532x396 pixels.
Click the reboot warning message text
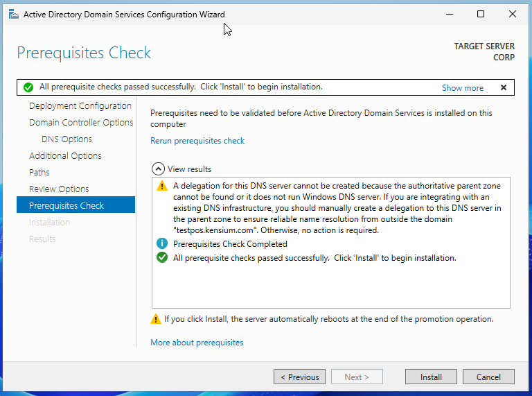click(329, 319)
